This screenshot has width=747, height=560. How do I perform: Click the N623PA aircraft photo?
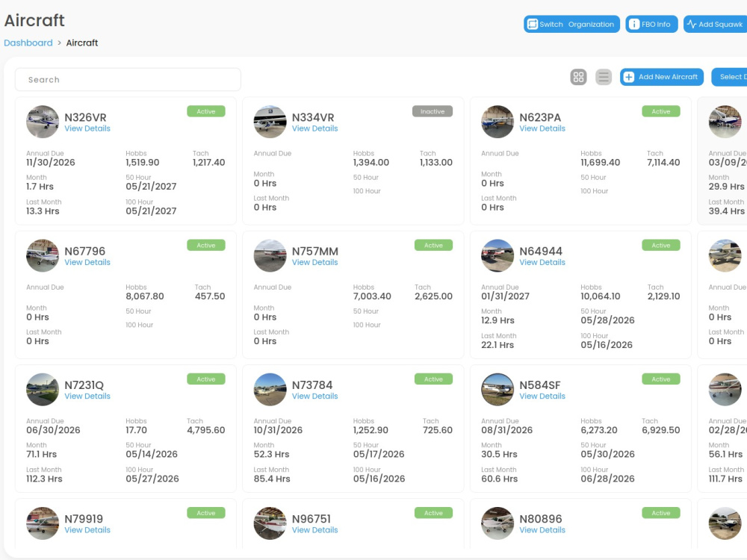(x=498, y=122)
